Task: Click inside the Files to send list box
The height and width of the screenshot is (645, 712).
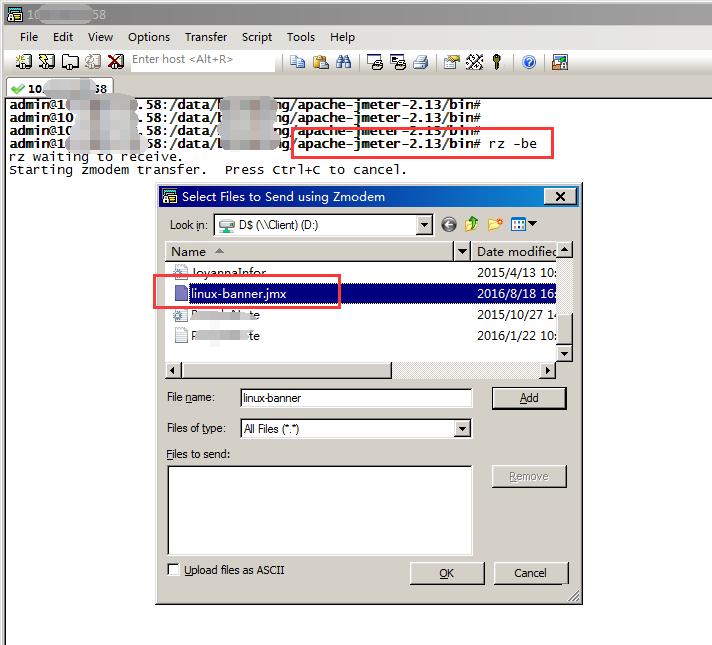Action: (x=320, y=510)
